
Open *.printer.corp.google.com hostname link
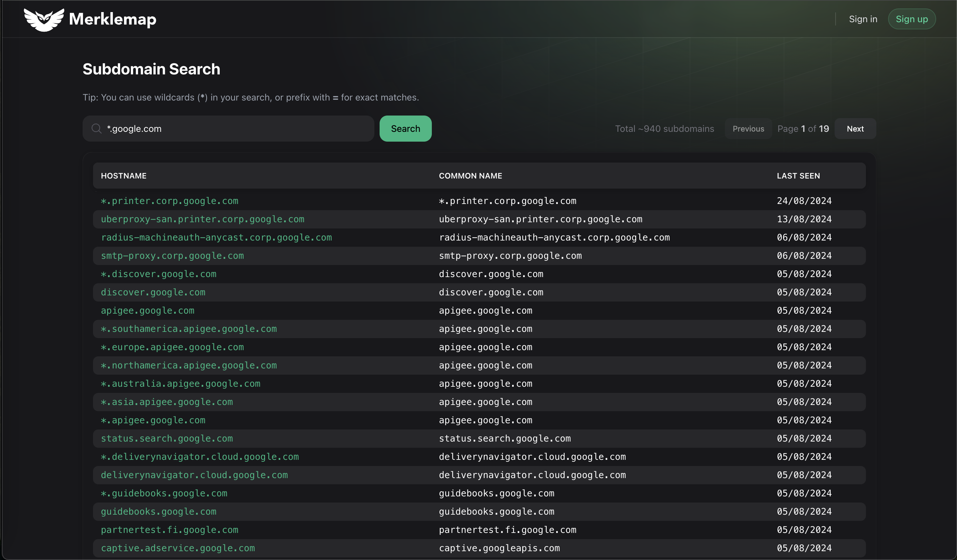click(x=169, y=201)
